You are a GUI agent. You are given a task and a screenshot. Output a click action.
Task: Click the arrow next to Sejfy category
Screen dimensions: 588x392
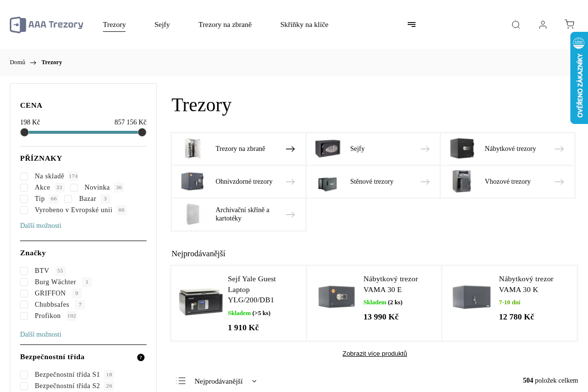pyautogui.click(x=425, y=149)
